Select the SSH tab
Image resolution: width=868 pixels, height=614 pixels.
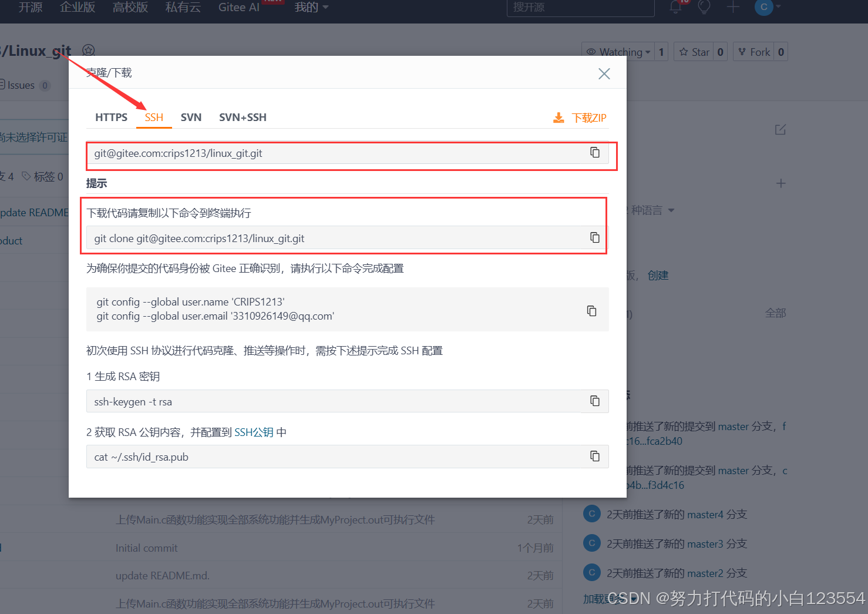click(154, 118)
